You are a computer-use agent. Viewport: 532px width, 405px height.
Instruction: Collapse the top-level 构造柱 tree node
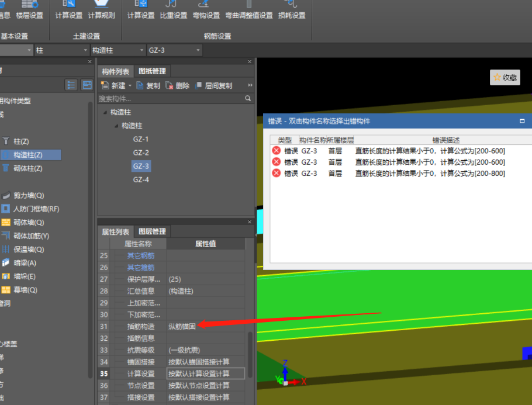click(x=105, y=112)
